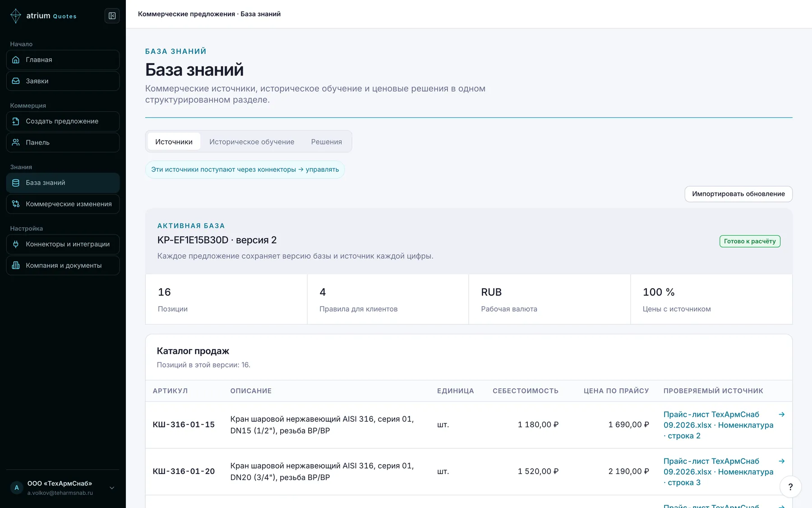
Task: Click the Себестоимость column header
Action: pos(526,391)
